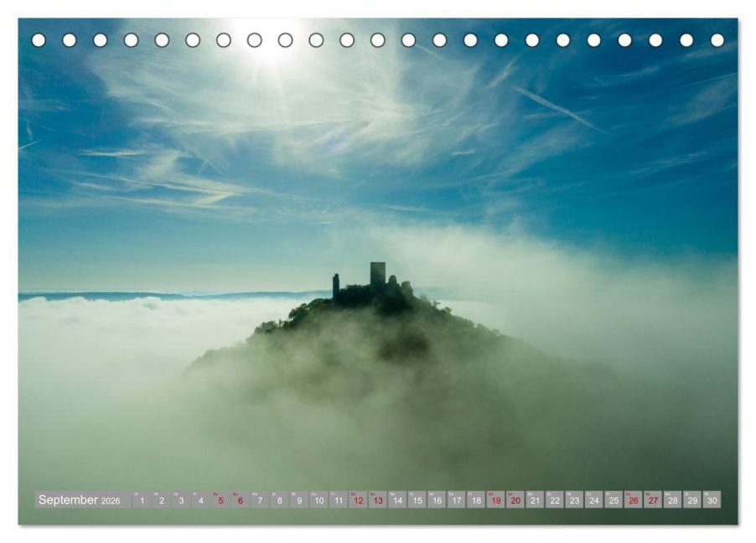Image resolution: width=756 pixels, height=543 pixels.
Task: Click day 17 in the date row
Action: pos(457,499)
